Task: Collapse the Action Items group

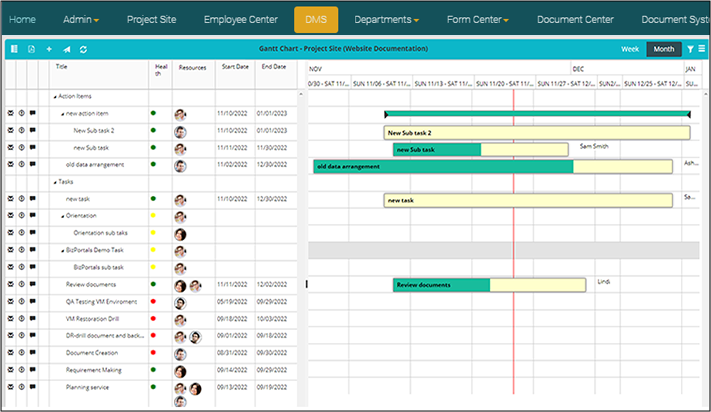Action: (x=55, y=97)
